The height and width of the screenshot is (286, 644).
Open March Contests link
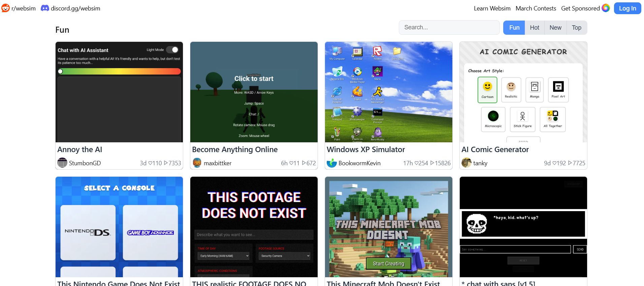[536, 8]
